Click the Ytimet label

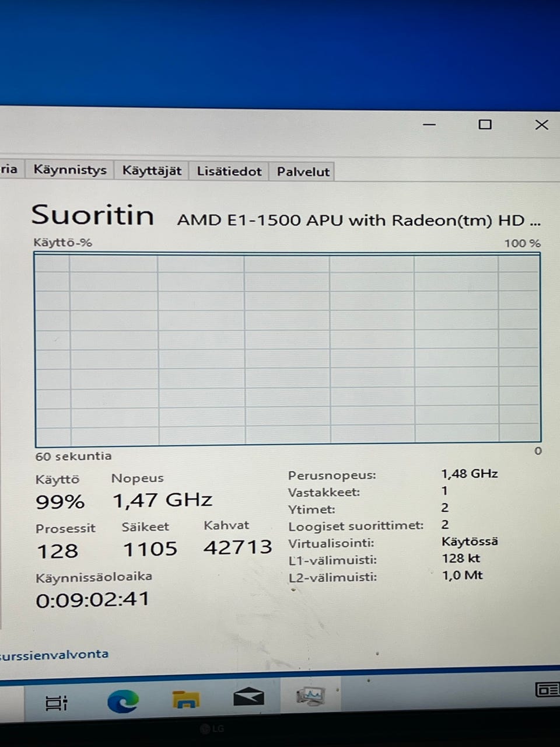311,509
